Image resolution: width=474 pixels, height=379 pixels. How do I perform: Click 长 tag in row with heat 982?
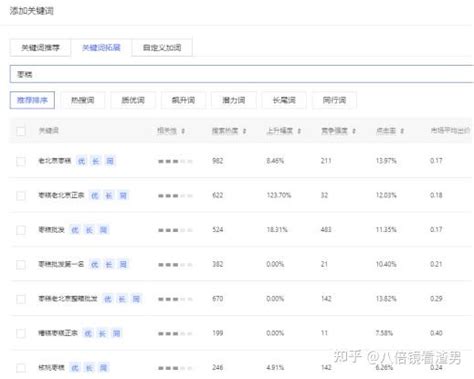96,161
